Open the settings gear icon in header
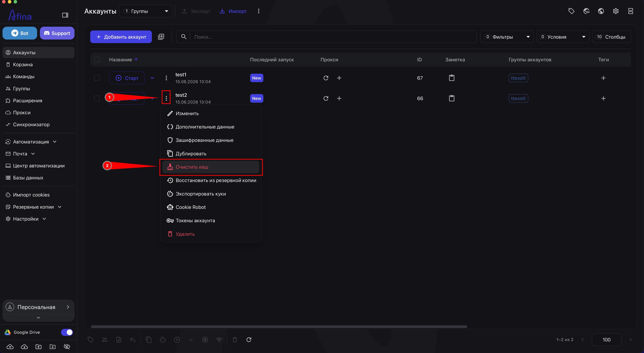Viewport: 644px width, 353px height. pyautogui.click(x=616, y=11)
